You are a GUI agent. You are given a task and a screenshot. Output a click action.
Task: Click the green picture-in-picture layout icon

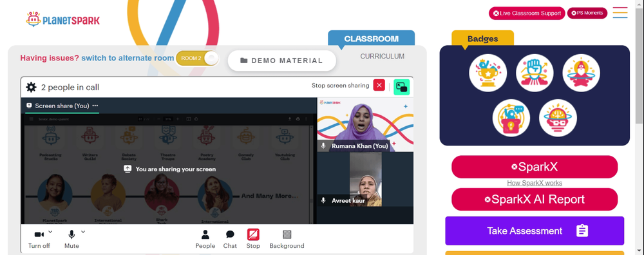401,87
